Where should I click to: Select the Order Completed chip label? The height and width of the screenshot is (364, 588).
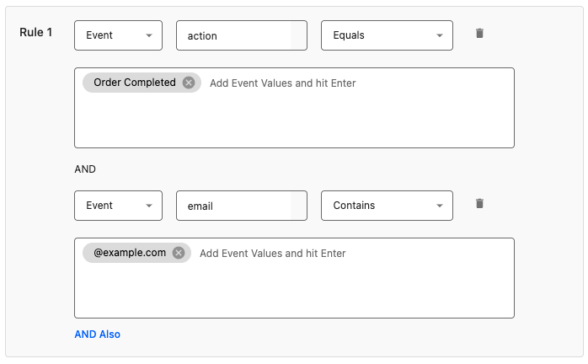click(135, 83)
